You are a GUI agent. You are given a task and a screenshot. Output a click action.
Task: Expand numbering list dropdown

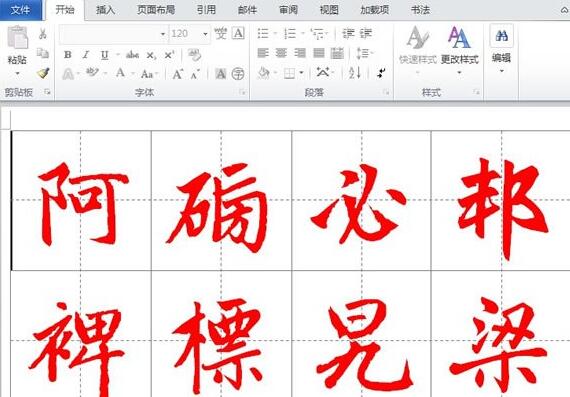tap(303, 34)
